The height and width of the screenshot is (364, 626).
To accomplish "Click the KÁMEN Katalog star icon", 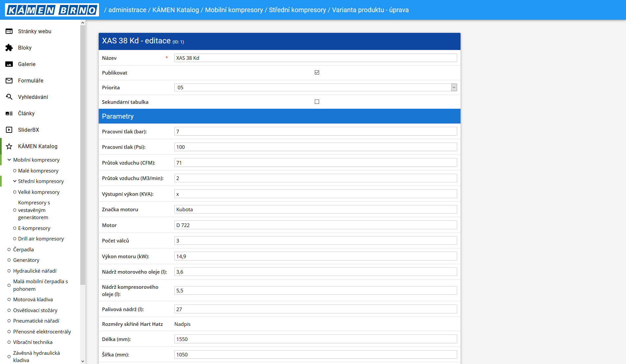I will click(x=9, y=146).
